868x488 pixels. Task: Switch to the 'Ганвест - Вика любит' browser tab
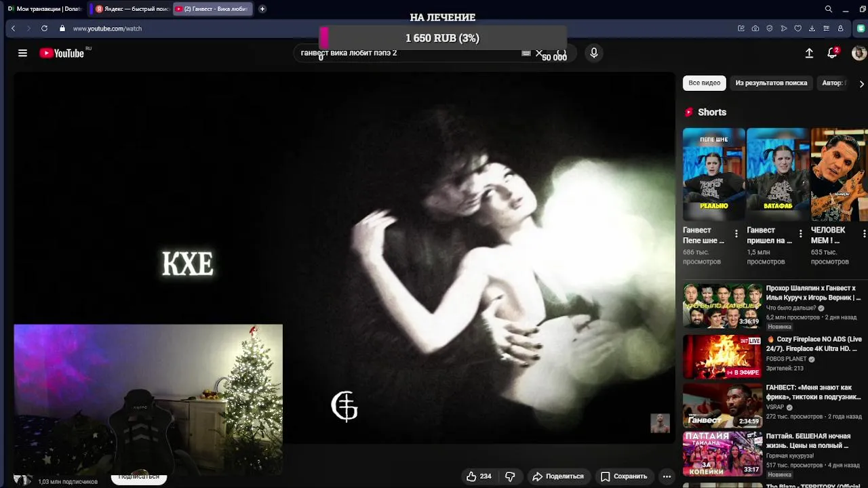pyautogui.click(x=213, y=9)
